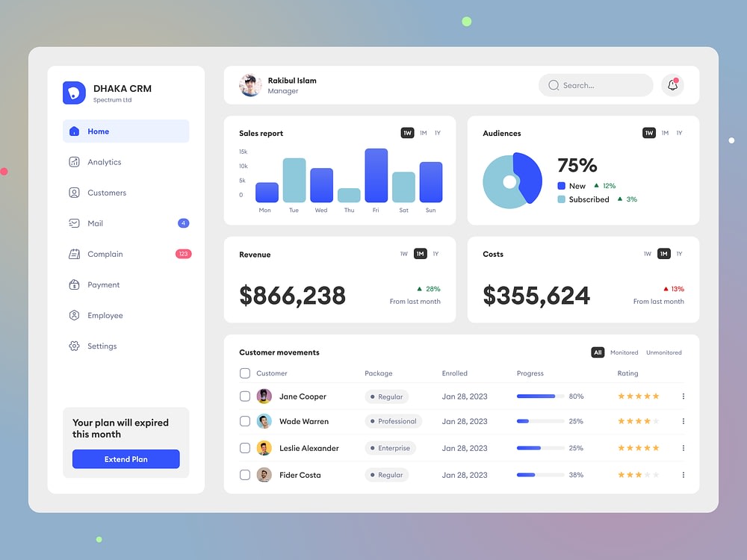Click Fider Costa's avatar

coord(264,475)
